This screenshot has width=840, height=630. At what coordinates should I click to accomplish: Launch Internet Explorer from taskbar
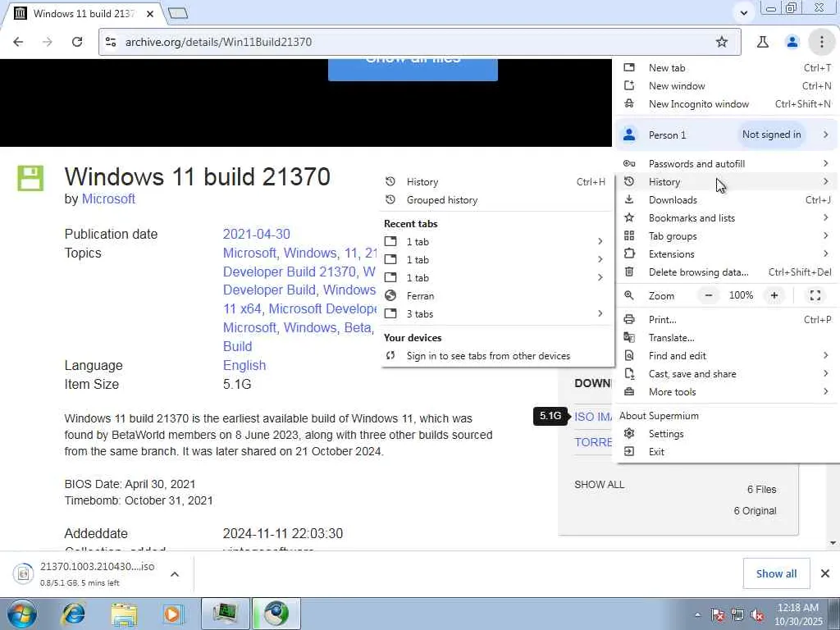pyautogui.click(x=75, y=614)
